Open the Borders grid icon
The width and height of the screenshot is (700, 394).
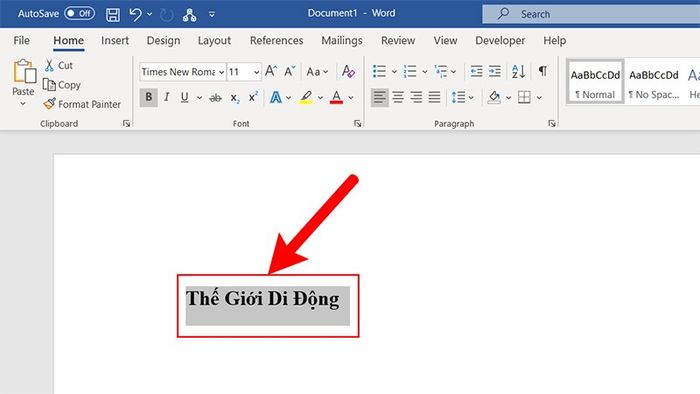click(524, 97)
